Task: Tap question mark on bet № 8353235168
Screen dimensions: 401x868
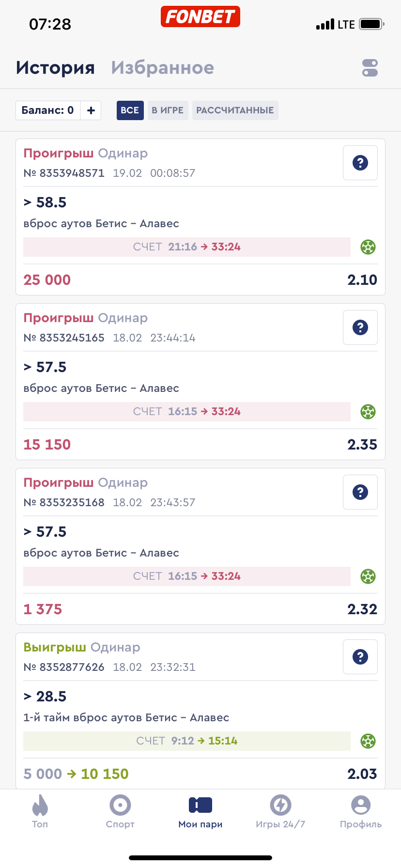Action: [x=360, y=492]
